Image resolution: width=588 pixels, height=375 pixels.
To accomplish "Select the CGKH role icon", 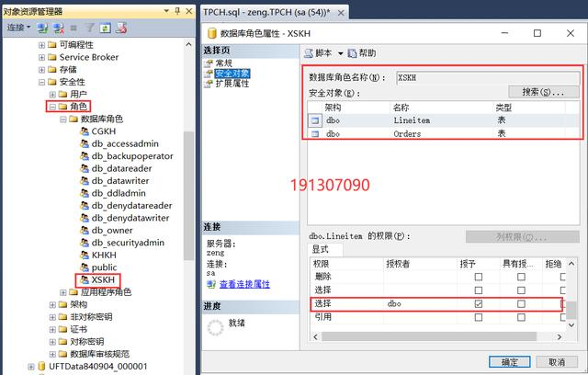I will click(85, 131).
